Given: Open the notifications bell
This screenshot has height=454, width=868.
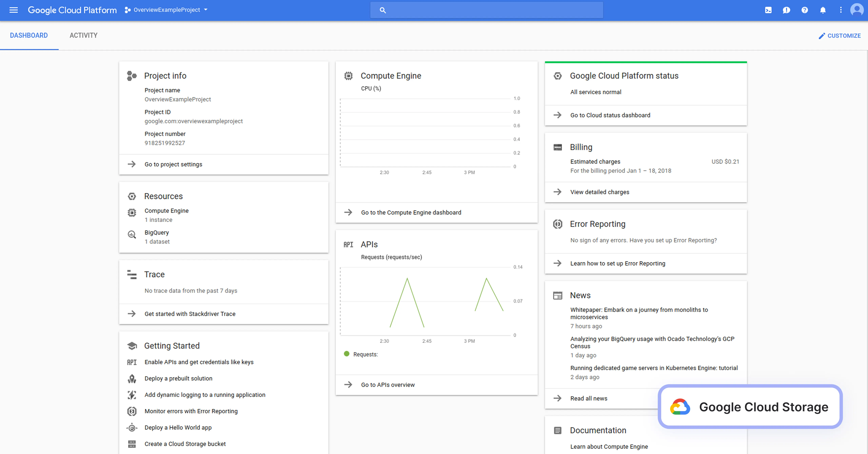Looking at the screenshot, I should (823, 10).
